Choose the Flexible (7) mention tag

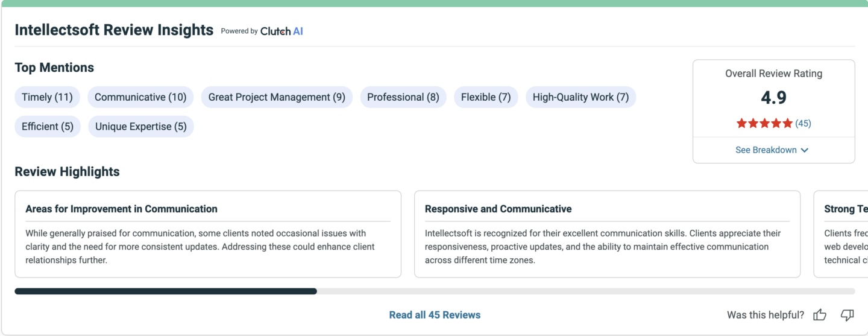point(486,97)
